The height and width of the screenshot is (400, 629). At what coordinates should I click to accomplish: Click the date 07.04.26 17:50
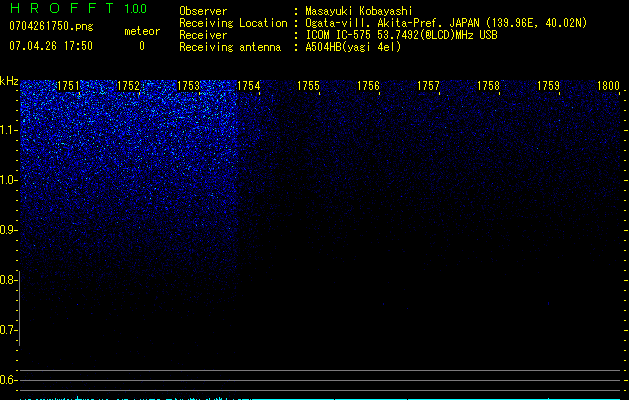pos(51,46)
